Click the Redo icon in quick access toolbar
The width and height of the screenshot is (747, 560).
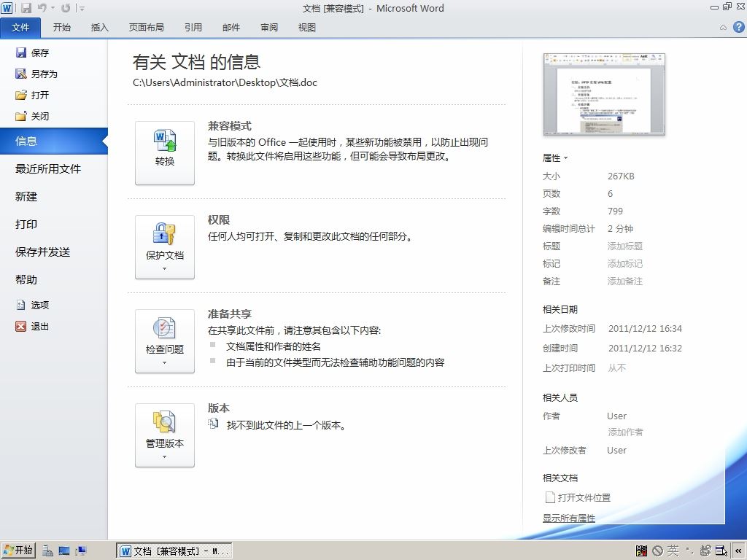pos(66,8)
